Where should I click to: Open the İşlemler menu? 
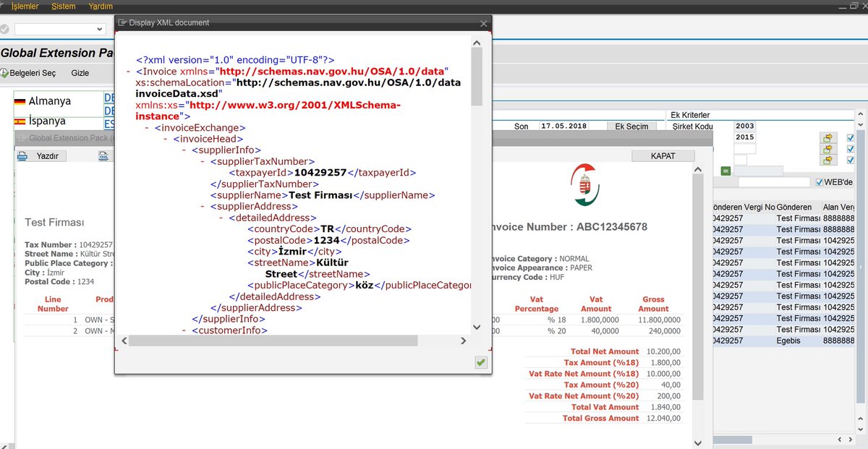(25, 7)
